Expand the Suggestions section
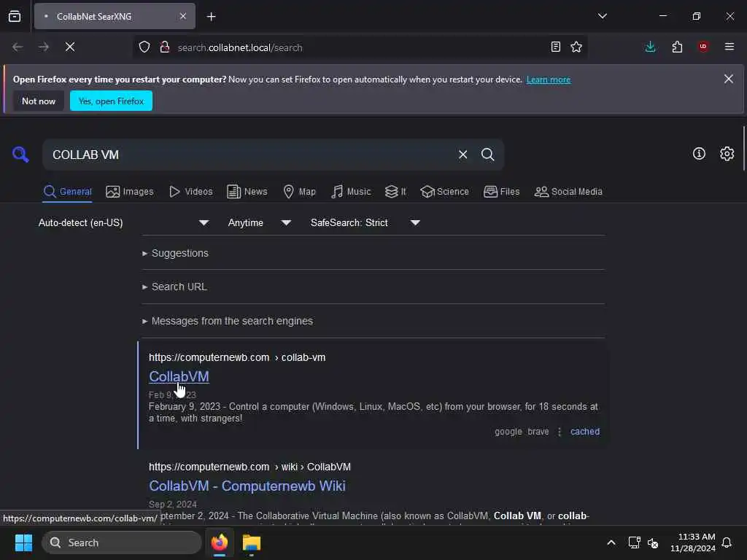Viewport: 747px width, 560px height. [x=175, y=253]
